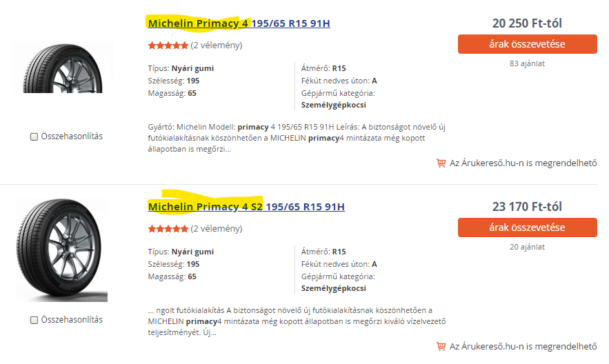The height and width of the screenshot is (364, 609).
Task: Open the Michelin Primacy 4 S2 title link
Action: click(246, 207)
